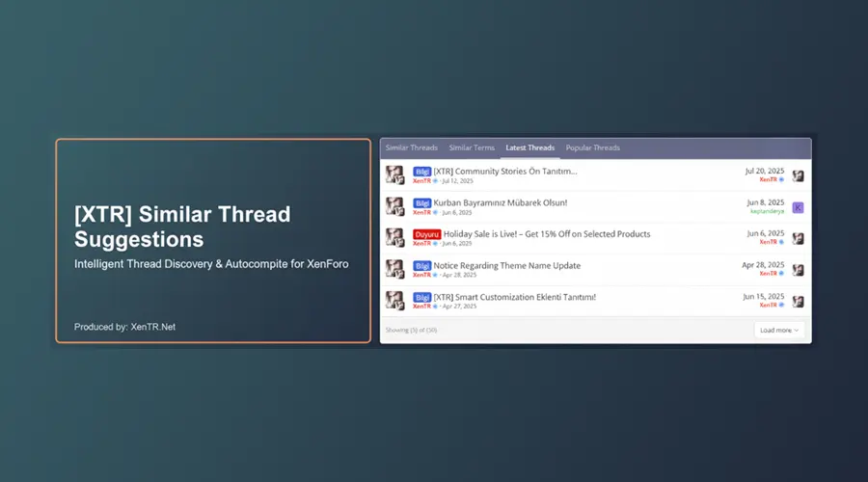Screen dimensions: 868x482
Task: Open the Similar Threads tab
Action: tap(412, 148)
